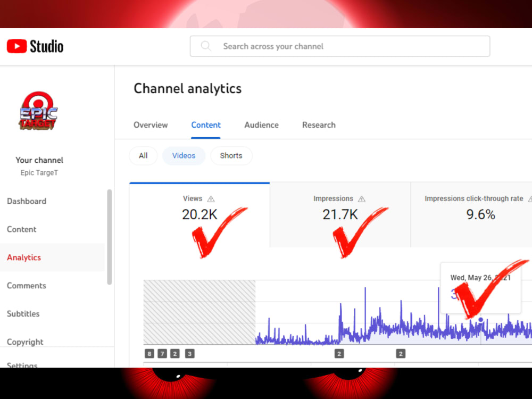The image size is (532, 399).
Task: Open Content in the sidebar
Action: click(x=21, y=229)
